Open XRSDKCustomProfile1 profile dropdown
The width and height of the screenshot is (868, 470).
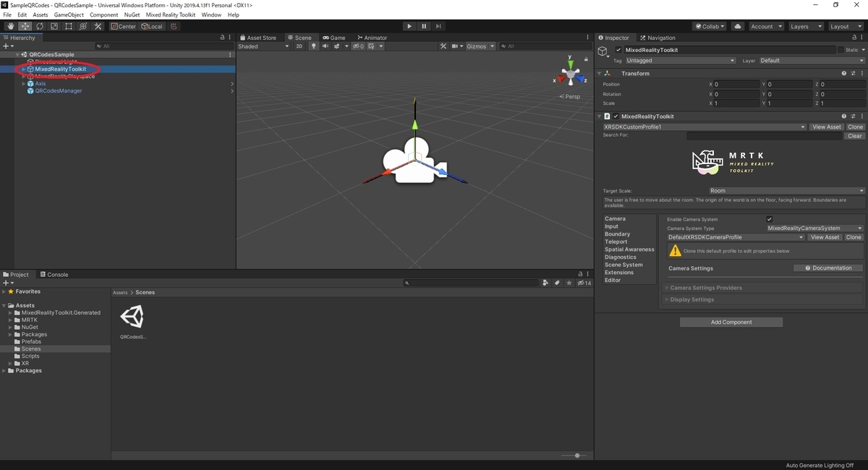point(705,127)
